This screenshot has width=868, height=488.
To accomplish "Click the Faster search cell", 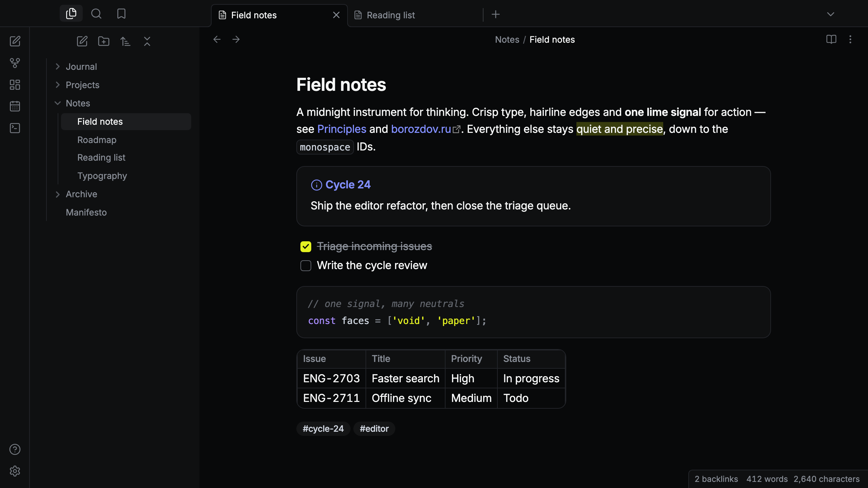I will pyautogui.click(x=406, y=378).
